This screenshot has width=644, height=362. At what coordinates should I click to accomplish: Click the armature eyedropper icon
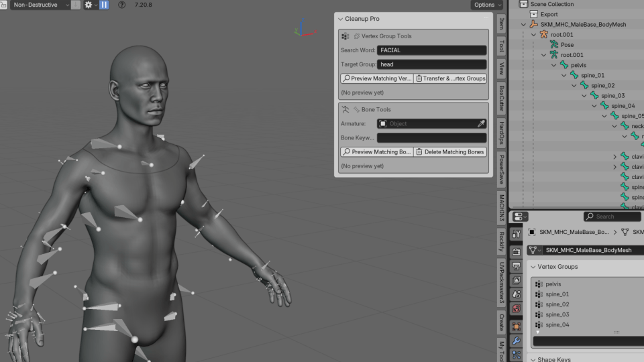481,123
